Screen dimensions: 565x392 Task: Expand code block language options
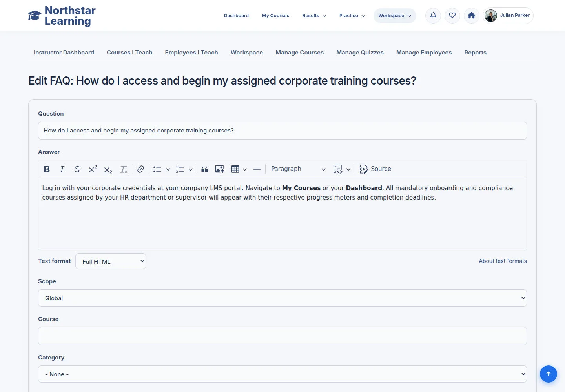pyautogui.click(x=348, y=169)
